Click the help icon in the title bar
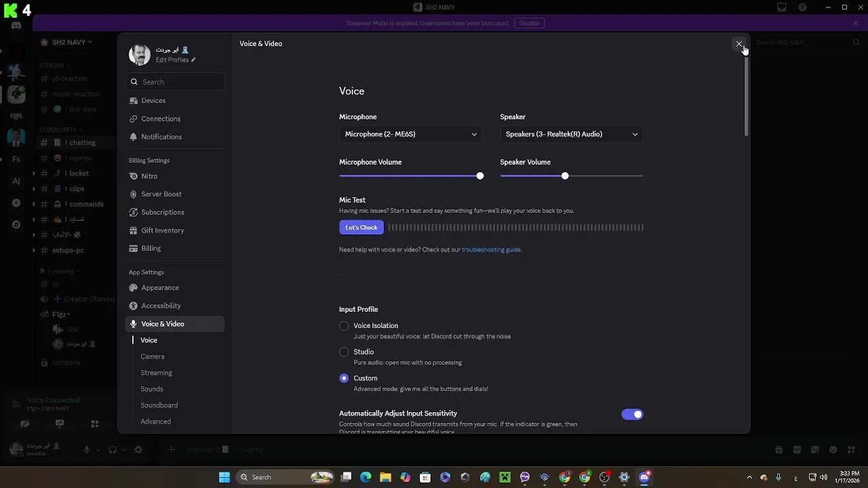 coord(803,7)
